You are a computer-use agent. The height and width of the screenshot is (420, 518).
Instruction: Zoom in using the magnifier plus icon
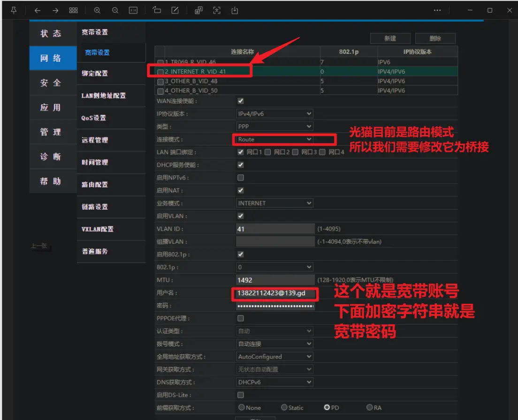point(97,10)
